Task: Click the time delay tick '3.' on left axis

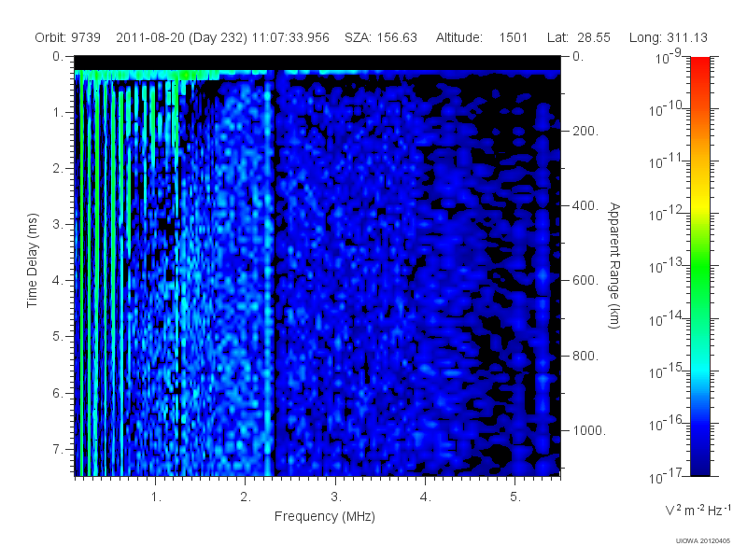Action: coord(58,224)
